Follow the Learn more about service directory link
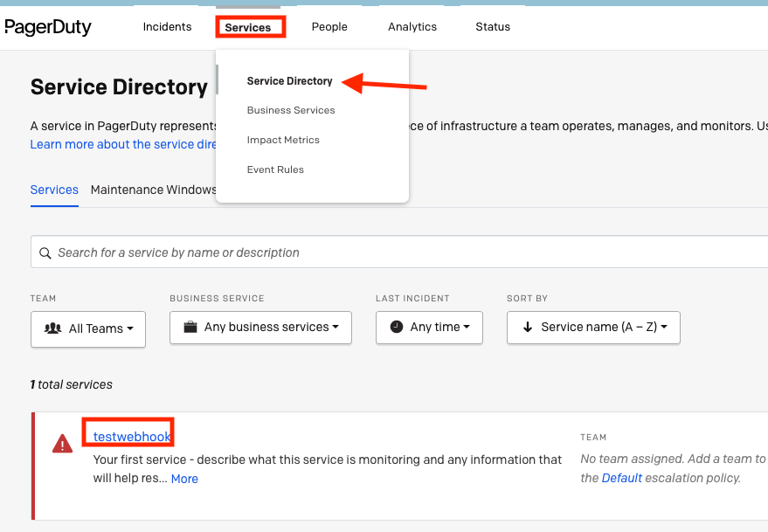The image size is (768, 532). tap(123, 144)
